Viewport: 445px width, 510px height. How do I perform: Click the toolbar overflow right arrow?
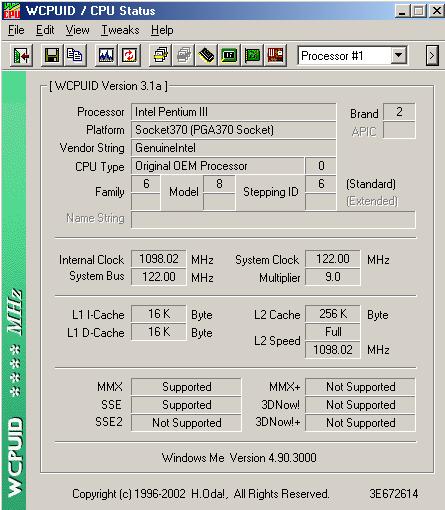tap(432, 55)
